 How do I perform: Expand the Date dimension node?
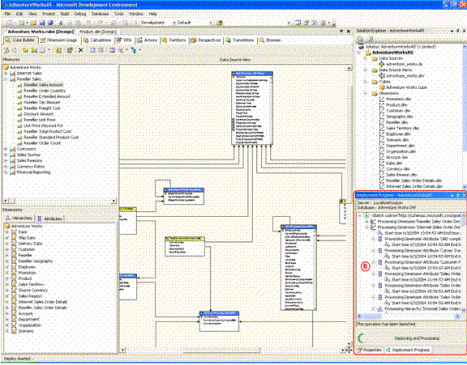click(7, 232)
